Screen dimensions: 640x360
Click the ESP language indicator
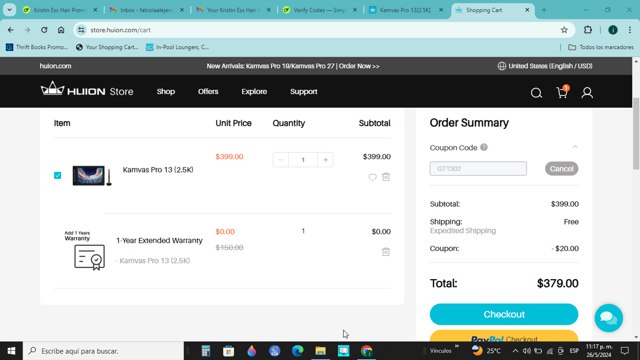(574, 351)
